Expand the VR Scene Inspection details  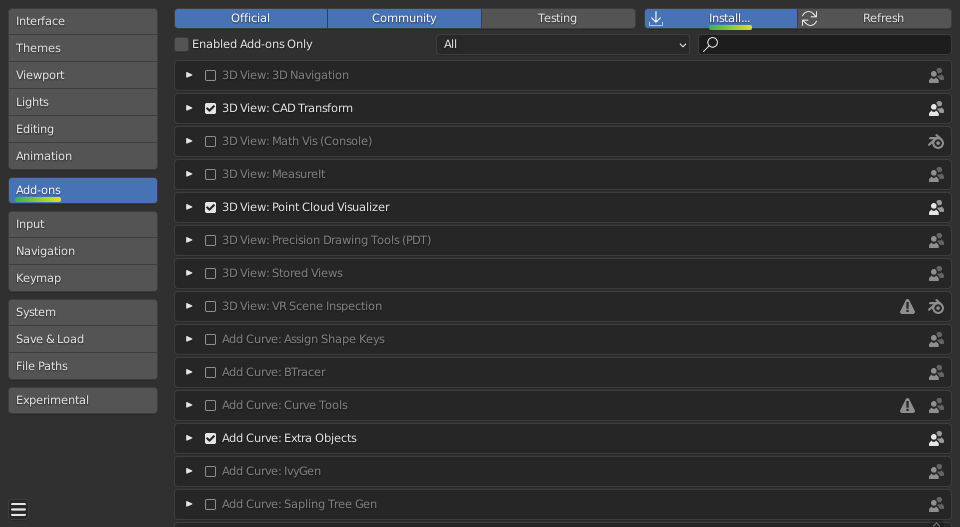coord(189,307)
